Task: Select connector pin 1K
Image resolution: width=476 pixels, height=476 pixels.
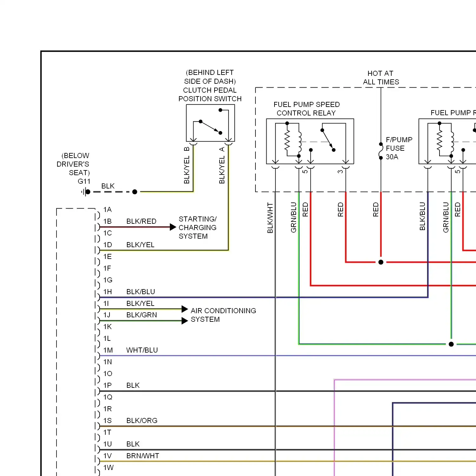Action: click(108, 327)
